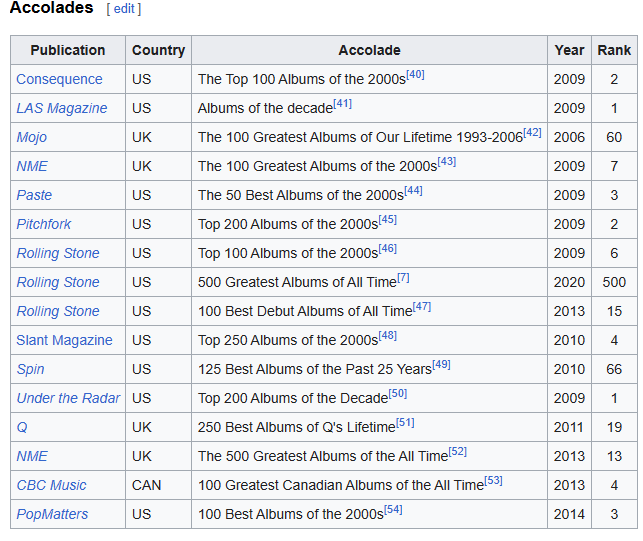Open the LAS Magazine link
Screen dimensions: 643x541
(x=62, y=108)
